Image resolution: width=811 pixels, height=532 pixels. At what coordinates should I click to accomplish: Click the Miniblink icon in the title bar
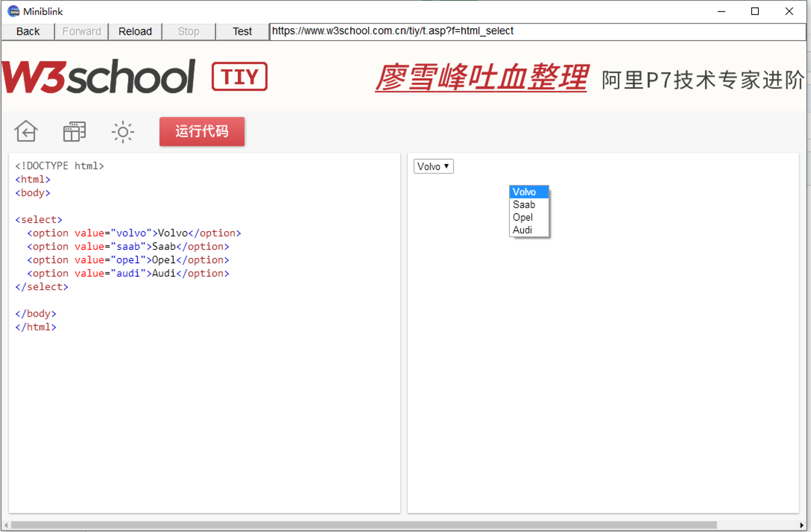coord(13,11)
